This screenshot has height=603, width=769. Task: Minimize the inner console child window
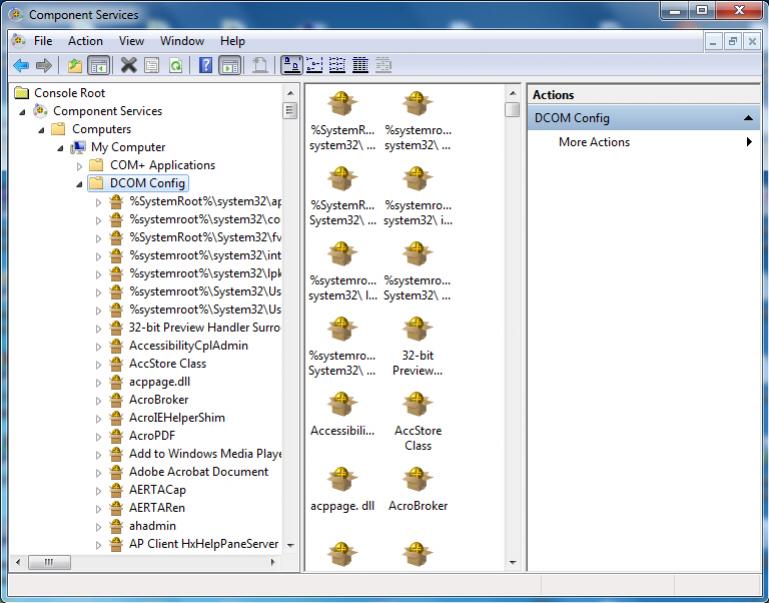click(713, 41)
